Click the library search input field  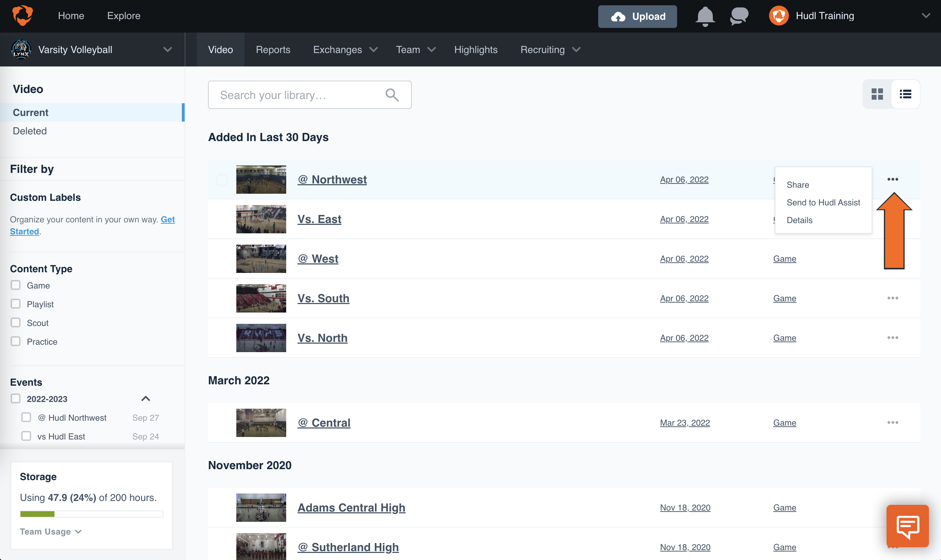tap(310, 94)
